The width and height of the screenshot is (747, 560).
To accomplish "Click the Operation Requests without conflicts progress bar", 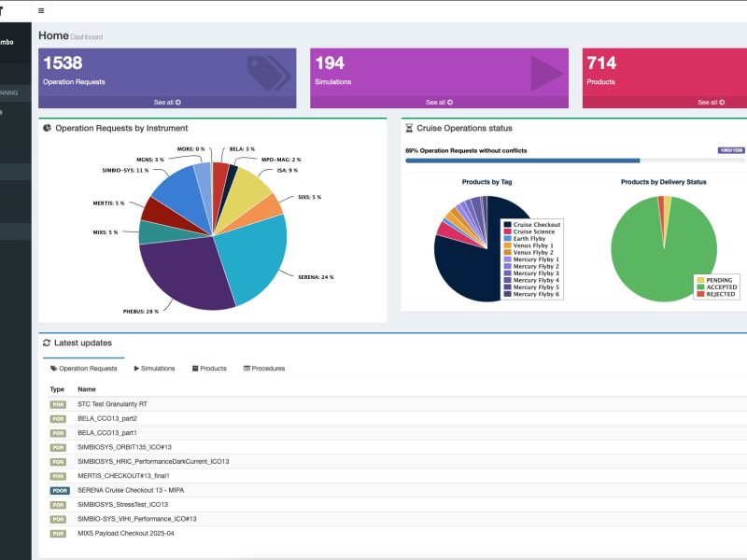I will pyautogui.click(x=523, y=161).
